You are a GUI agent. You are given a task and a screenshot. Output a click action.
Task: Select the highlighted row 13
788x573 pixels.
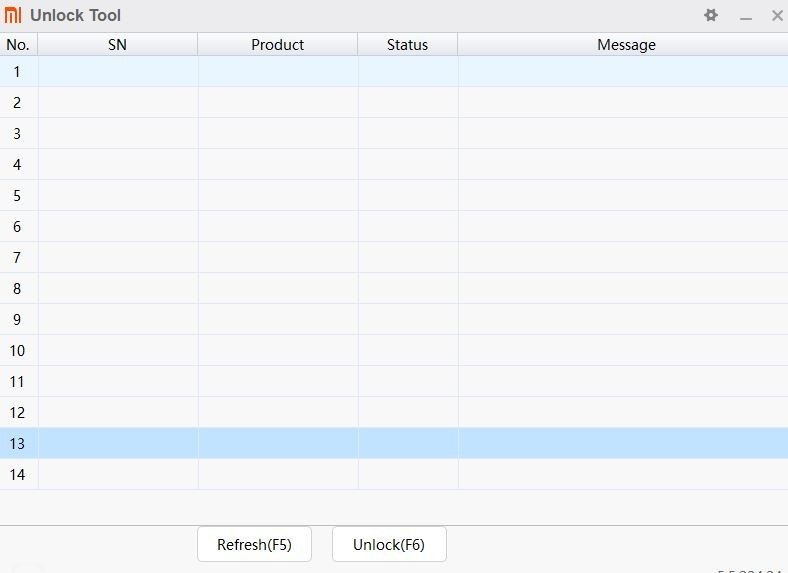coord(17,443)
